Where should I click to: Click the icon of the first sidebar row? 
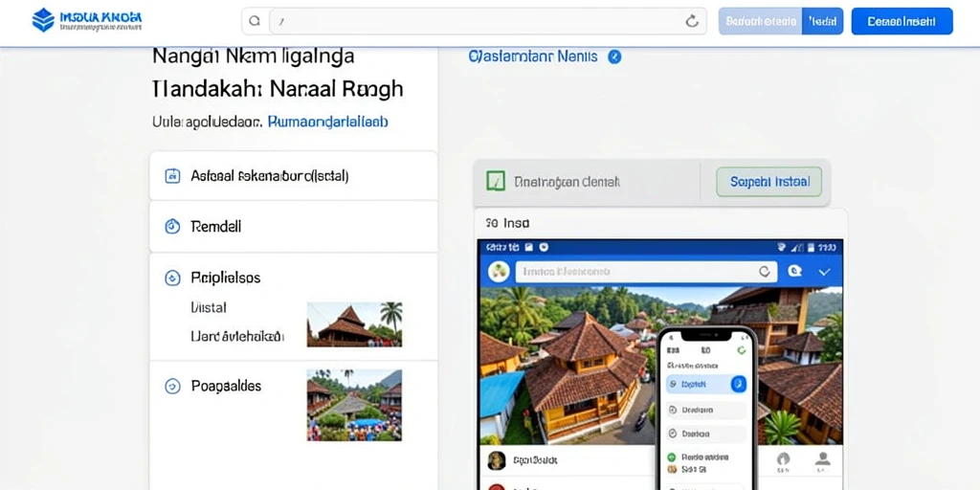172,176
